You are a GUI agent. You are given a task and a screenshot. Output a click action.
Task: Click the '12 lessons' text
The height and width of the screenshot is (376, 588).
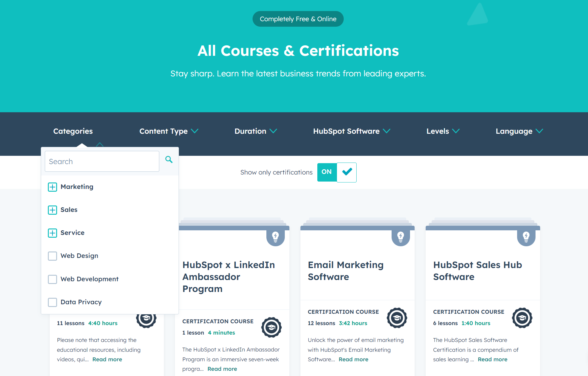[x=321, y=323]
